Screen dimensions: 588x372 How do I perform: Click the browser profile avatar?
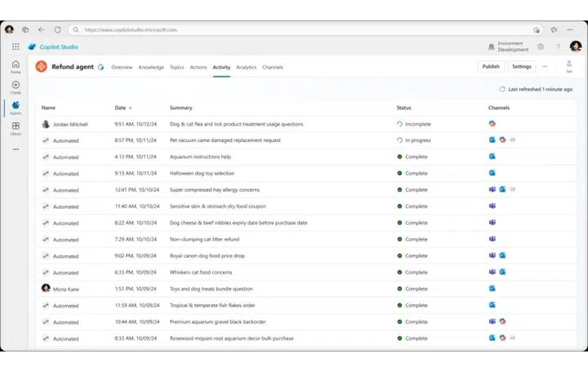(x=9, y=29)
